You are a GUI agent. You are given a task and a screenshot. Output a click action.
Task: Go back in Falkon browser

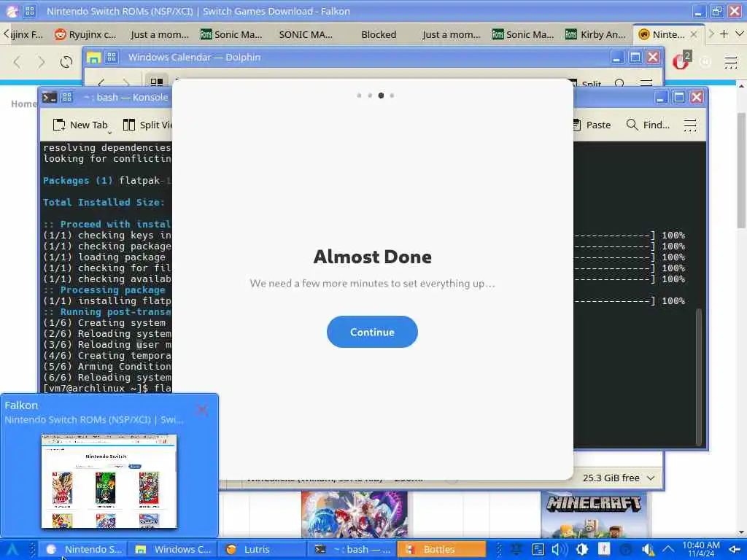(x=18, y=62)
